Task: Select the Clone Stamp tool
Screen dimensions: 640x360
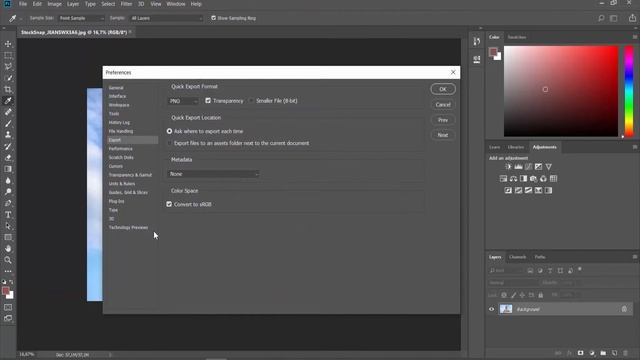Action: [x=8, y=135]
